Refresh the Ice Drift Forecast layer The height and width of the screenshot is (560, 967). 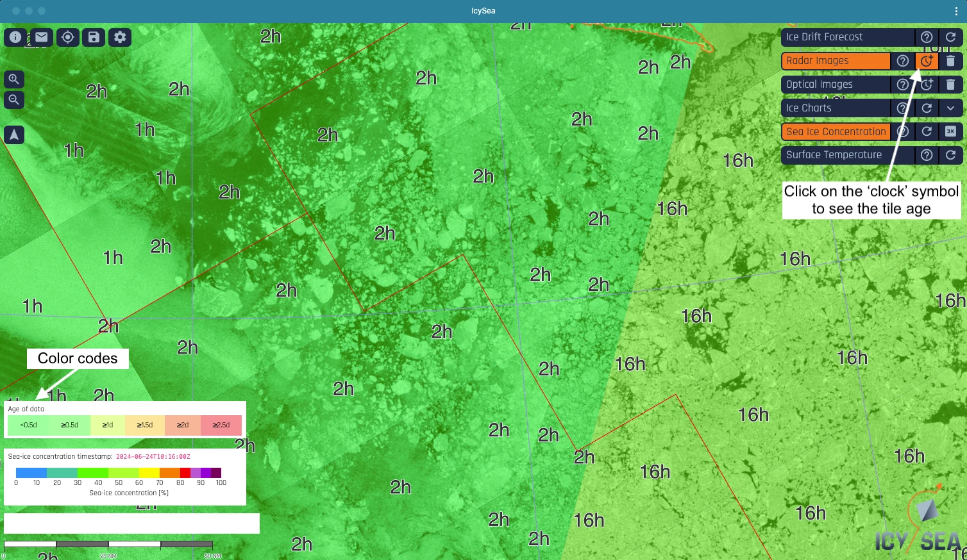click(x=951, y=37)
